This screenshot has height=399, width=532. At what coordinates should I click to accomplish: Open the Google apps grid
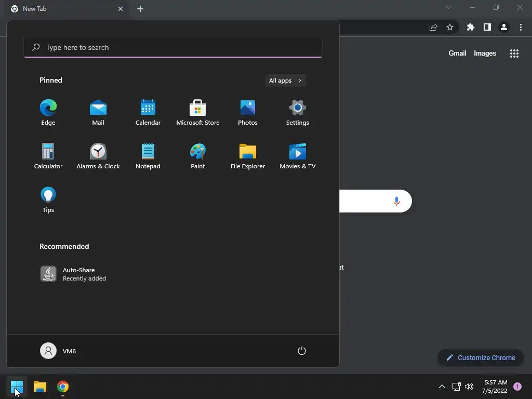(514, 54)
